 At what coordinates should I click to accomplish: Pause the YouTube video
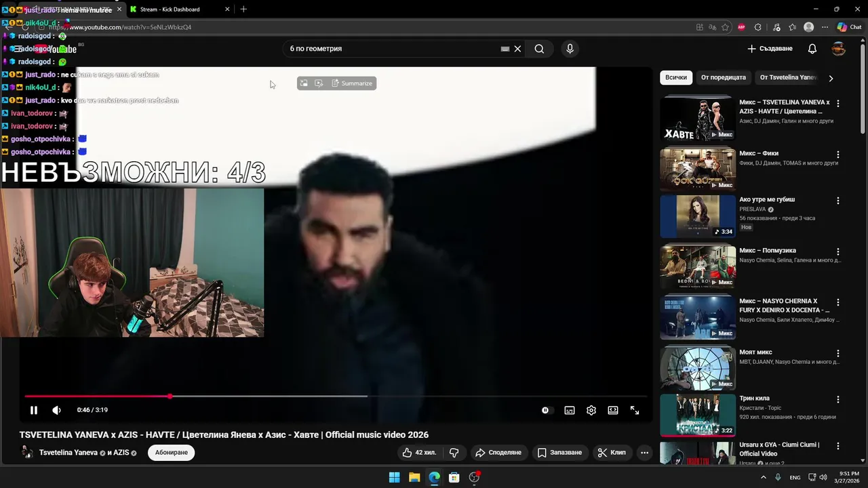34,410
